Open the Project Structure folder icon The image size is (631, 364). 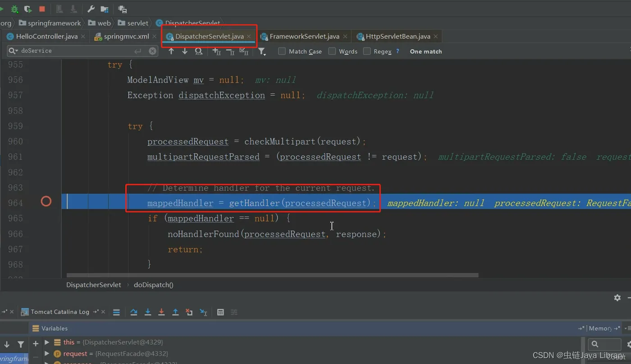coord(105,9)
